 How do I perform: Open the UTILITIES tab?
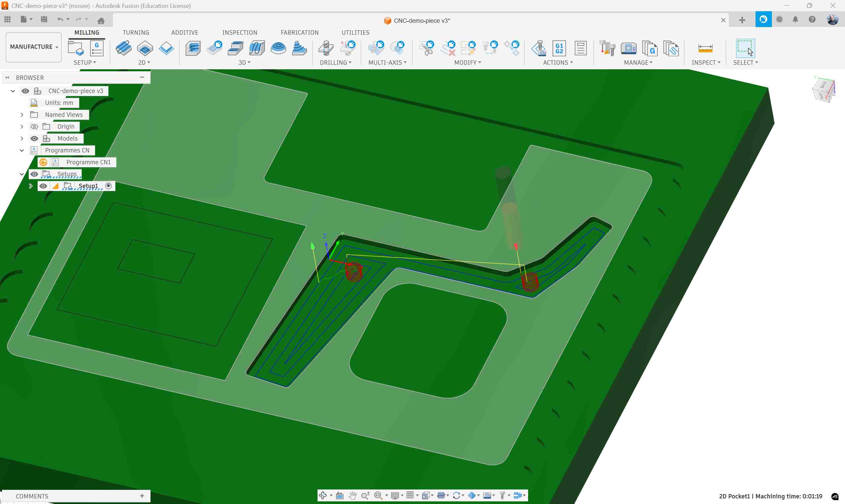pos(355,33)
